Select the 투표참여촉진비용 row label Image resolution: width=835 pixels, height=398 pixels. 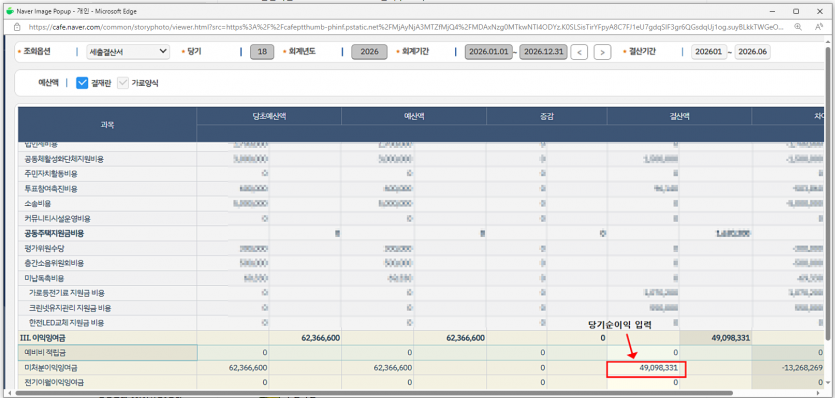point(51,189)
